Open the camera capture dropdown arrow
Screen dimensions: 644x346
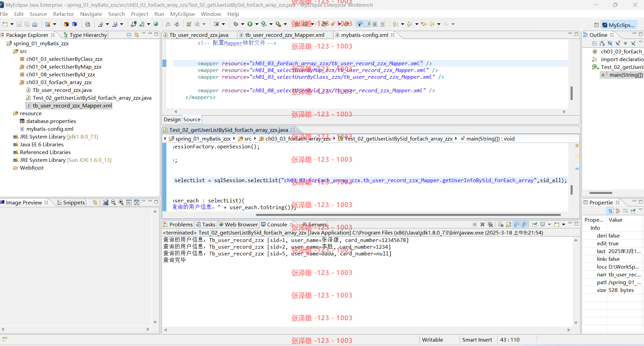coord(223,24)
